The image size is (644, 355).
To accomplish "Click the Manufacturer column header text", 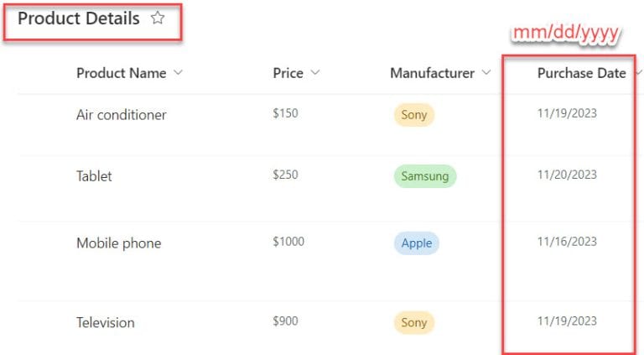I will pos(432,73).
